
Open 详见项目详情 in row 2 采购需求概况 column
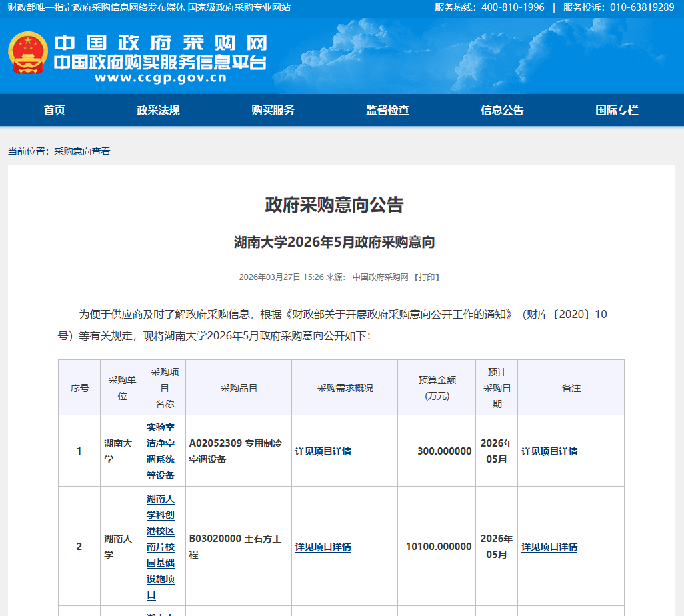point(323,547)
